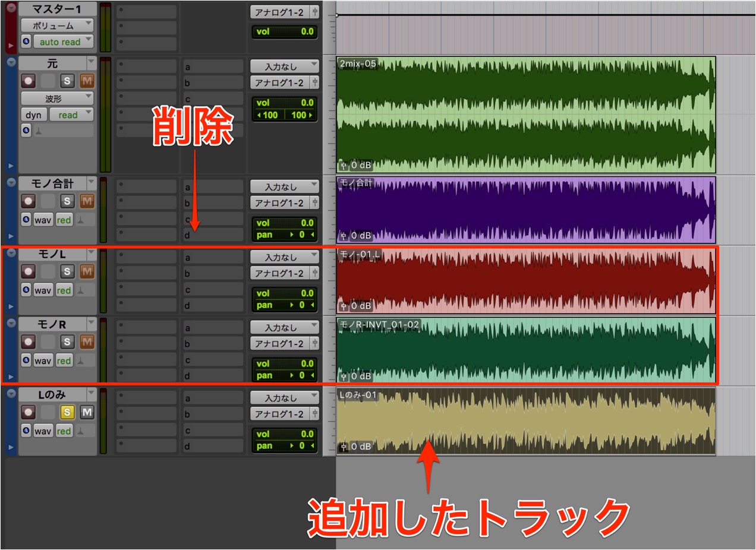Open the アナログ1-2 output selector on モノ合計
Image resolution: width=756 pixels, height=550 pixels.
[279, 203]
